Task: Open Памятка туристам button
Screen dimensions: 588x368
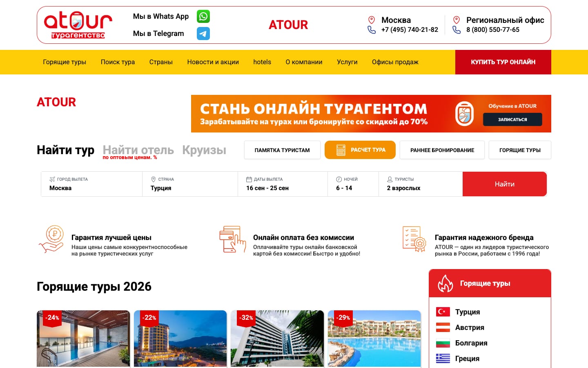Action: pos(282,150)
